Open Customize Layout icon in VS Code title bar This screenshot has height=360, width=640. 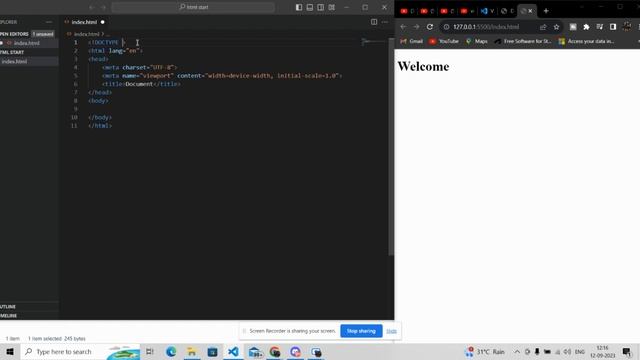[x=332, y=7]
